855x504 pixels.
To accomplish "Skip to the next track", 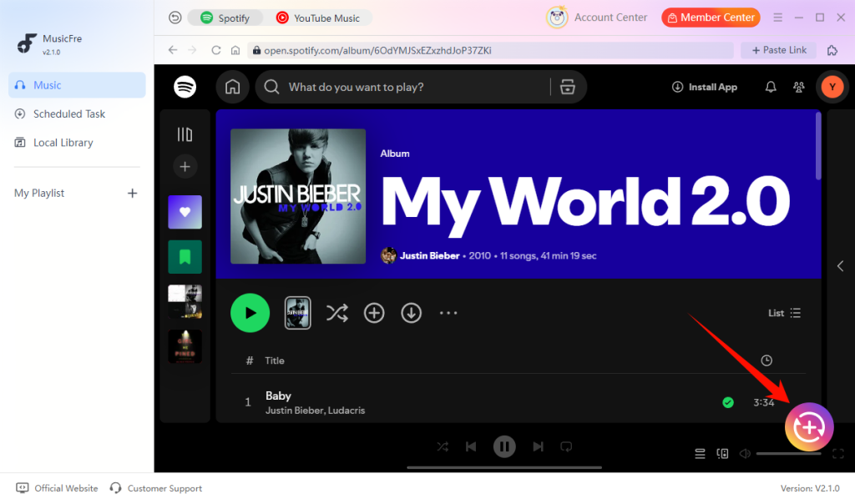I will click(x=538, y=446).
